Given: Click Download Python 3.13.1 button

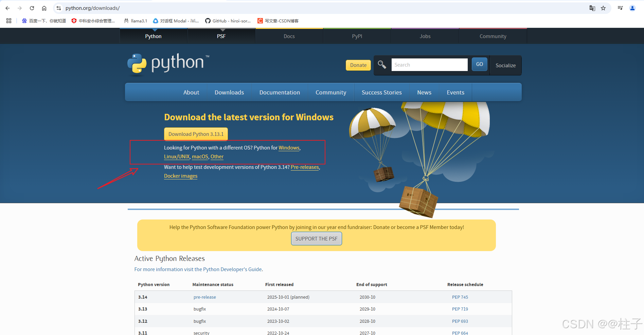Looking at the screenshot, I should coord(196,134).
